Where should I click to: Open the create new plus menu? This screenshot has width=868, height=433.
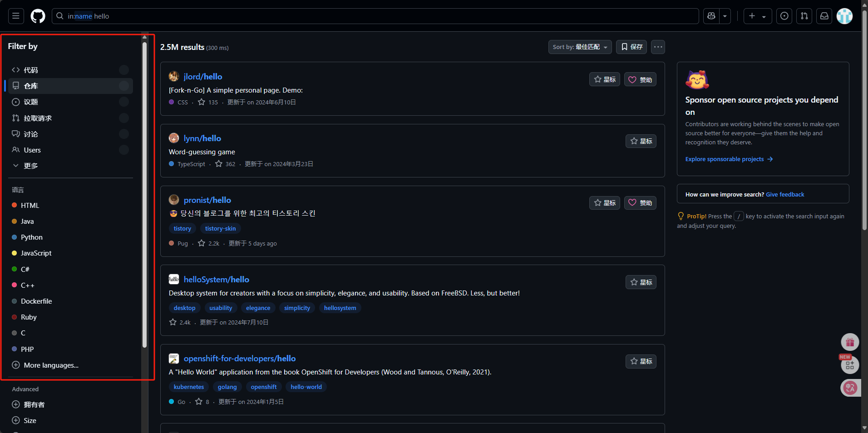tap(758, 16)
